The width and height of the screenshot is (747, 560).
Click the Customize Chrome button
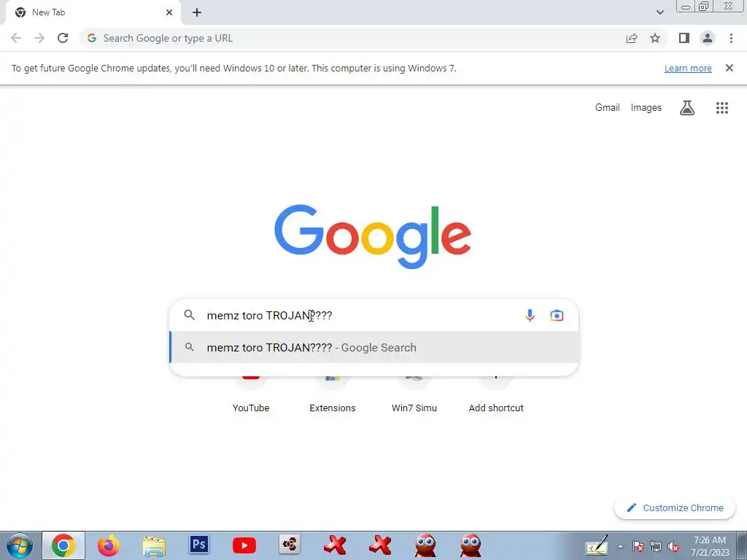pos(675,507)
